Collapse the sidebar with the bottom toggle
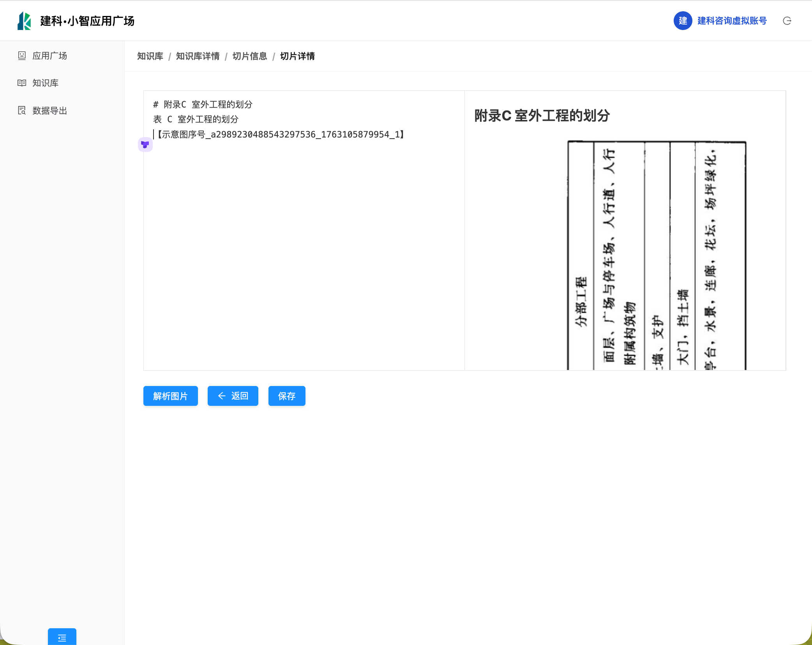The width and height of the screenshot is (812, 645). pos(62,637)
